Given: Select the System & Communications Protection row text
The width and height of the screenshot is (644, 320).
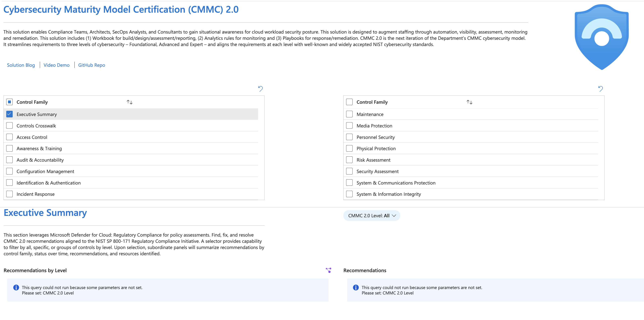Looking at the screenshot, I should [396, 183].
